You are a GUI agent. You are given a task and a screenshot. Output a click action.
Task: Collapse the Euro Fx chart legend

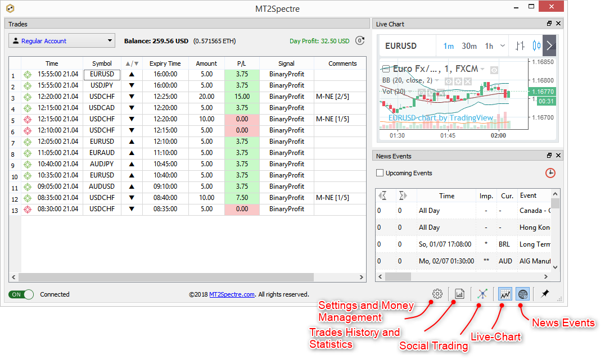(x=386, y=69)
